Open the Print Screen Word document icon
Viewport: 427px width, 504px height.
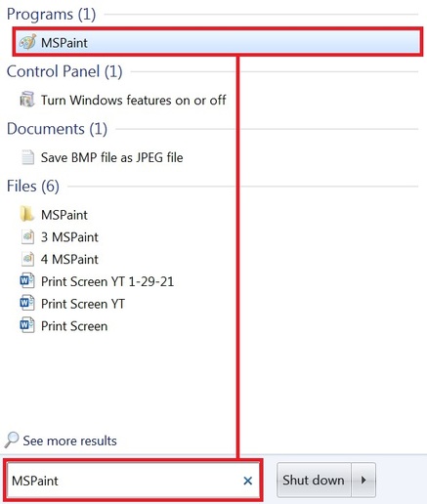[x=27, y=325]
